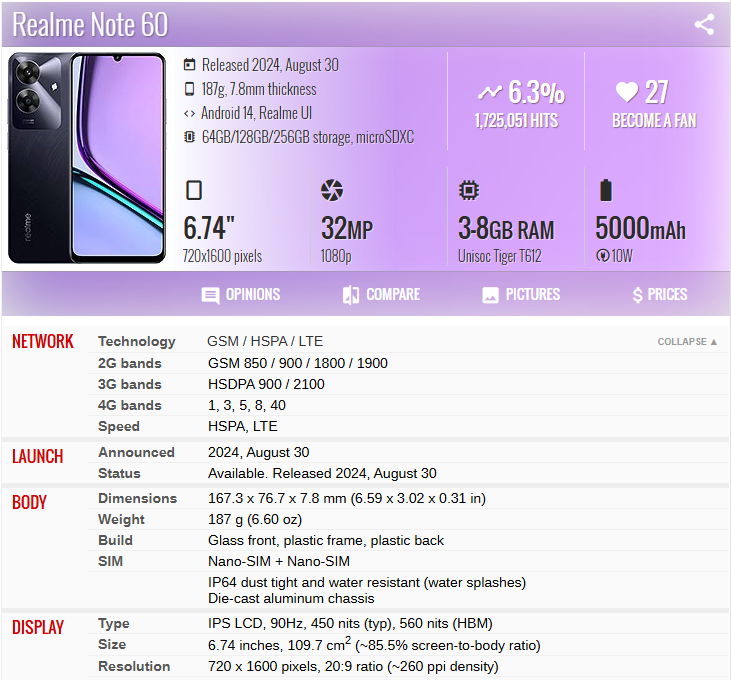Click "Available. Released 2024, August 30" status
This screenshot has height=680, width=731.
point(322,474)
